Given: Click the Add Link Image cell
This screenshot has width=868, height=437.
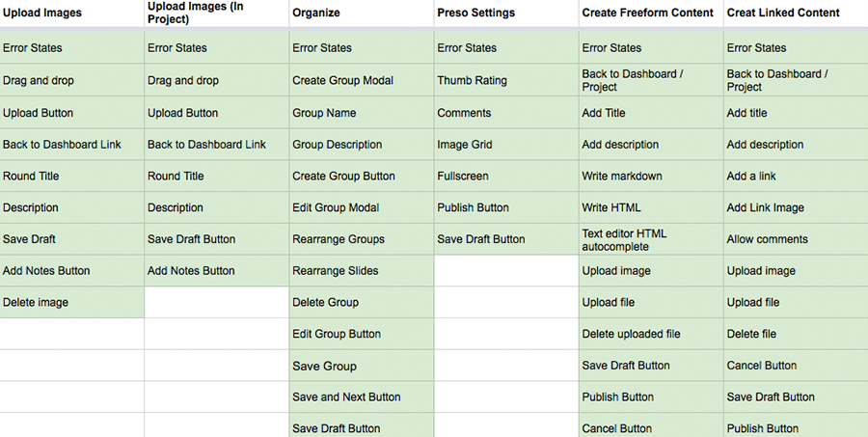Looking at the screenshot, I should [796, 207].
